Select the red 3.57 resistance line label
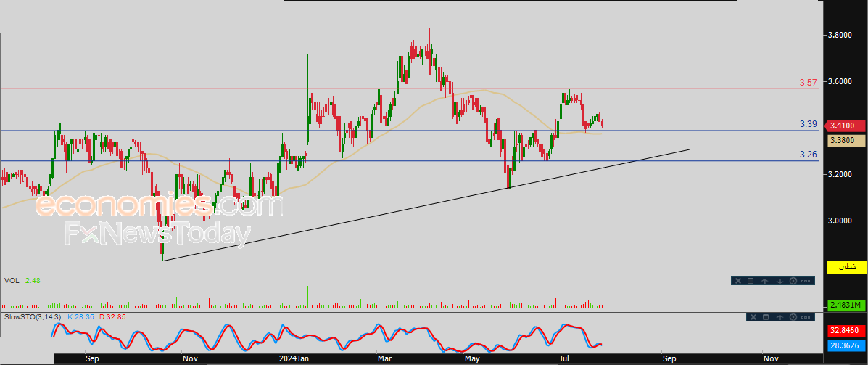The height and width of the screenshot is (365, 868). coord(809,83)
